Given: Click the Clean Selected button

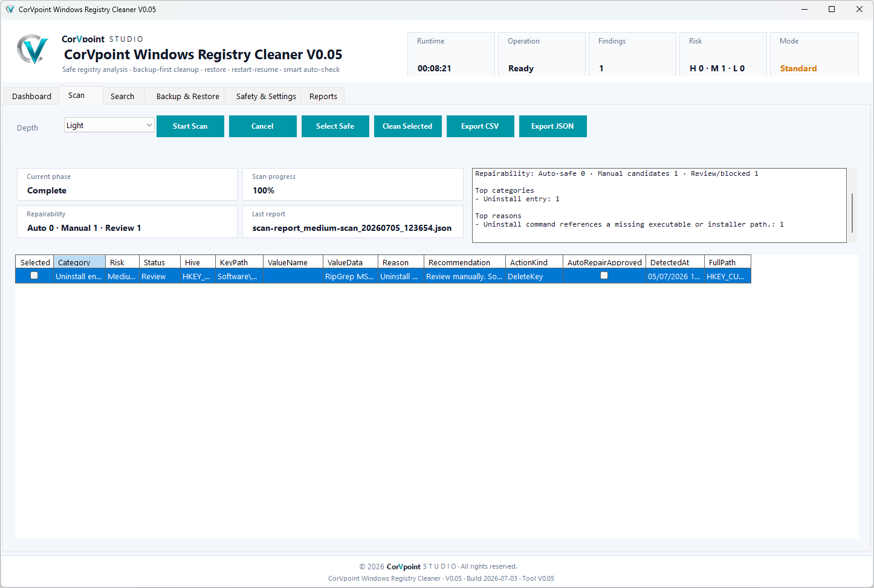Looking at the screenshot, I should click(408, 126).
